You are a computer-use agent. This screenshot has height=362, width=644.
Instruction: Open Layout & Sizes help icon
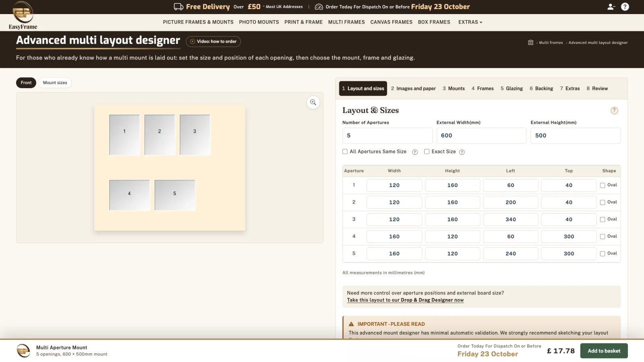tap(614, 111)
